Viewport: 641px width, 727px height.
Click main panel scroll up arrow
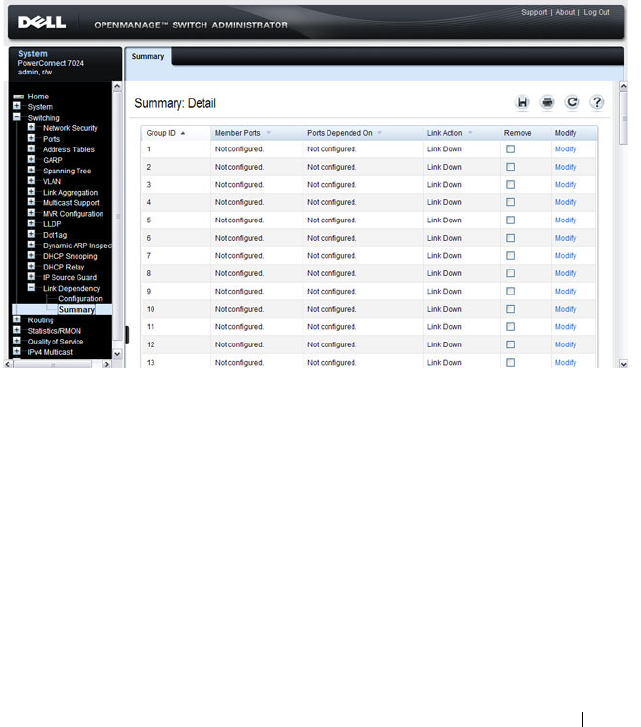click(623, 86)
